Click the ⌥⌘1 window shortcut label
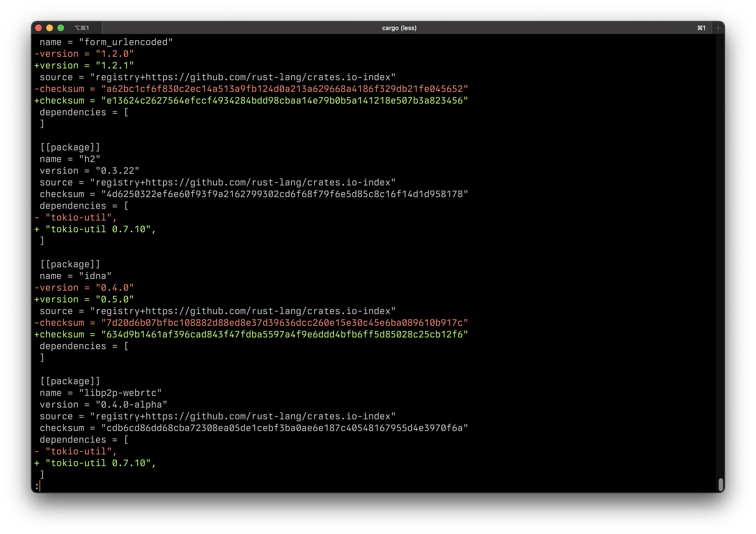This screenshot has width=756, height=534. click(82, 28)
